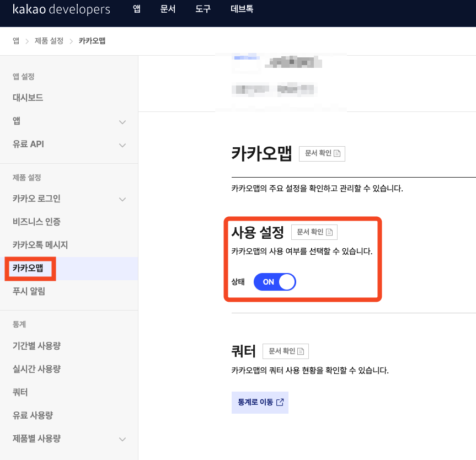Select 앱 in the sidebar
The image size is (476, 460).
pyautogui.click(x=17, y=121)
